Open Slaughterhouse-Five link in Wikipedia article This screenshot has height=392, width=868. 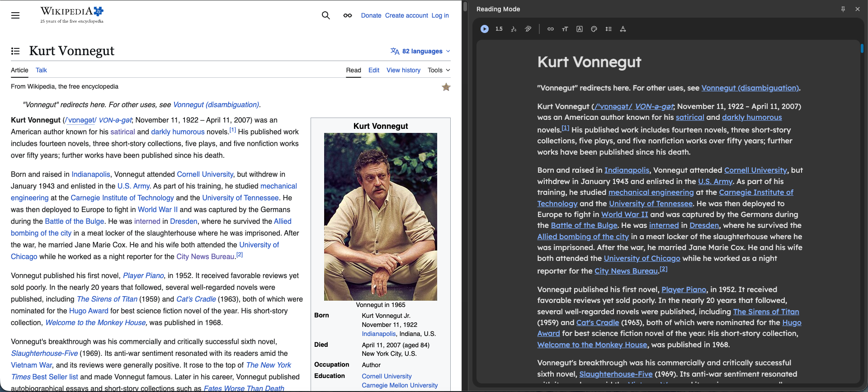pyautogui.click(x=44, y=353)
